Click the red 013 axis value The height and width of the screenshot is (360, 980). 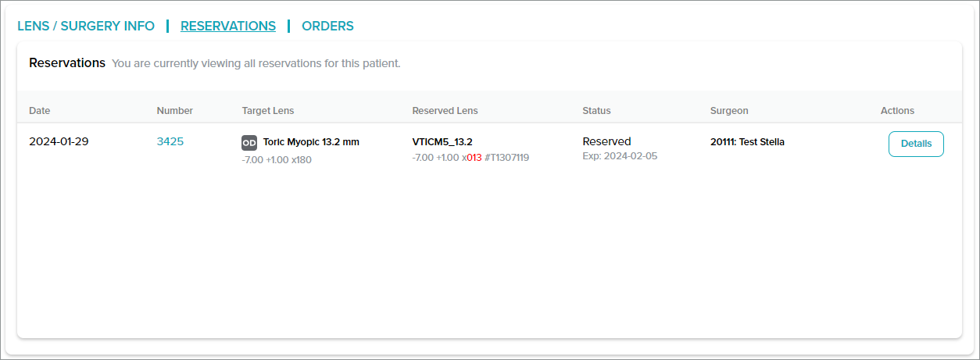[474, 158]
